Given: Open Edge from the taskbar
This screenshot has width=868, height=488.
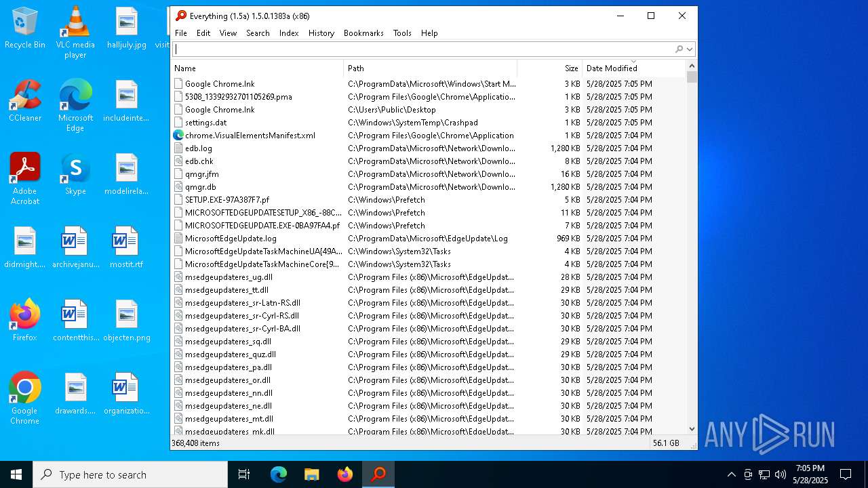Looking at the screenshot, I should pos(279,475).
